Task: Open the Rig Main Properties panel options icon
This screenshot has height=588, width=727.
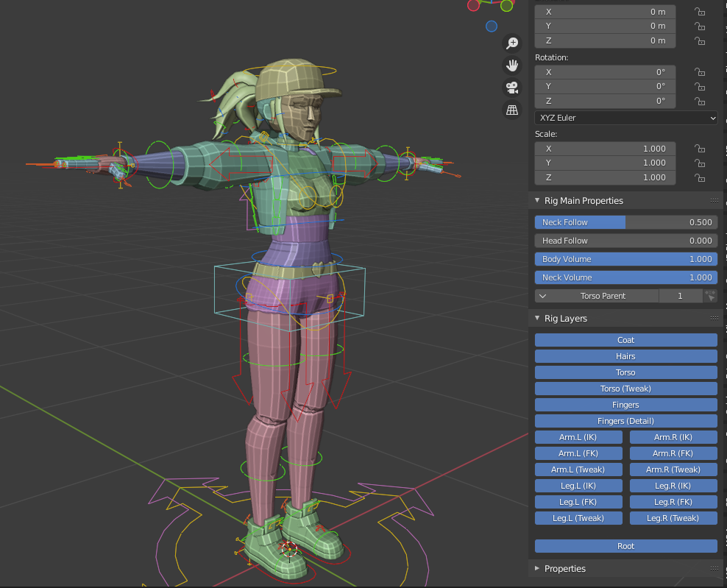Action: pyautogui.click(x=713, y=200)
